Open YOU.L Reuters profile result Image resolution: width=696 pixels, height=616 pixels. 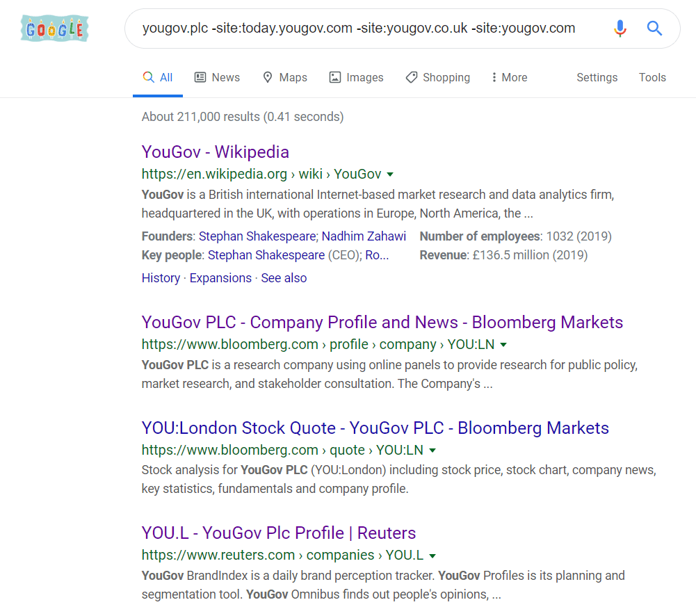pyautogui.click(x=278, y=533)
